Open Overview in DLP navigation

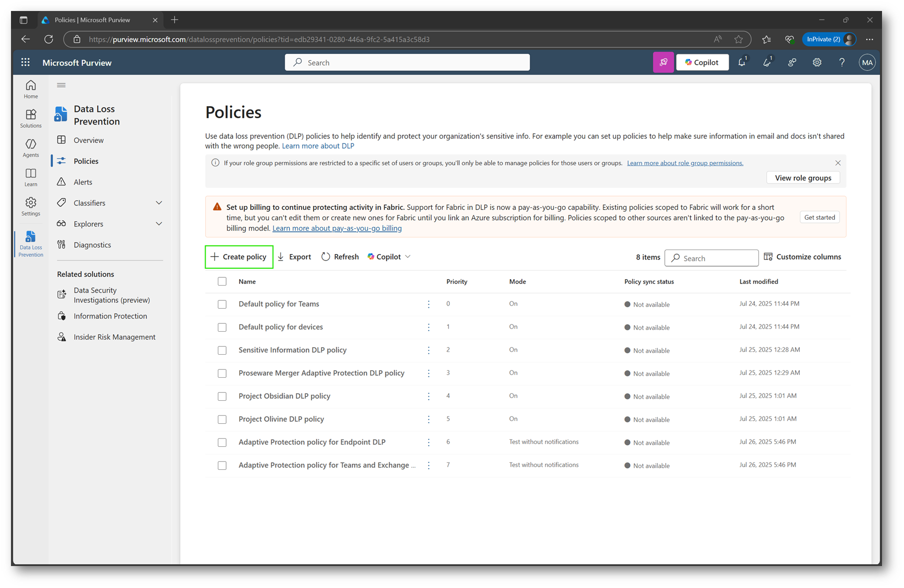[x=88, y=140]
